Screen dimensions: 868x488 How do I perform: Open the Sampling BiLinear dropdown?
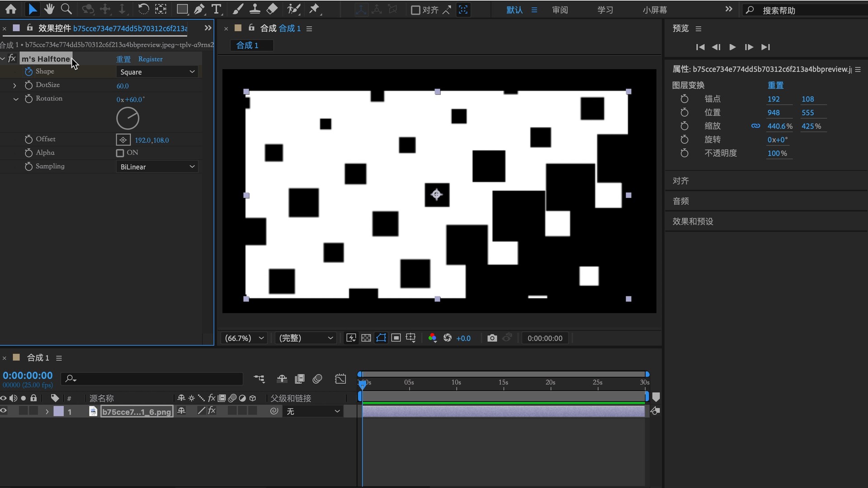157,167
